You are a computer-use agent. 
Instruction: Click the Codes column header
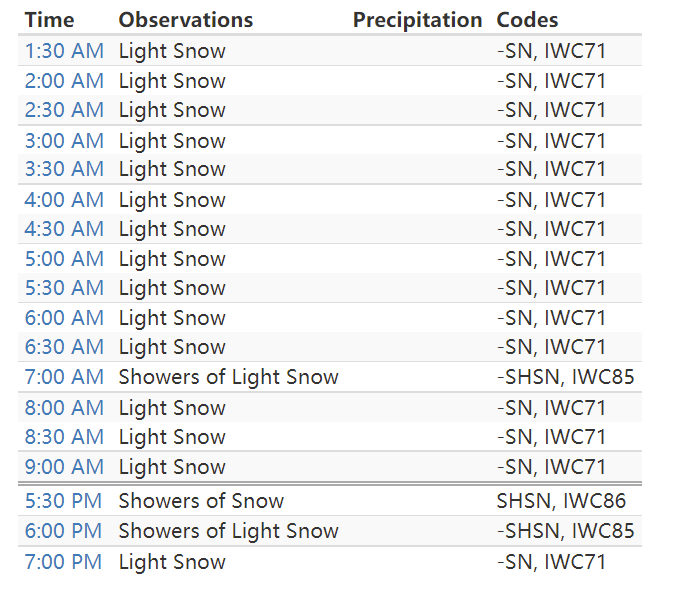coord(527,20)
